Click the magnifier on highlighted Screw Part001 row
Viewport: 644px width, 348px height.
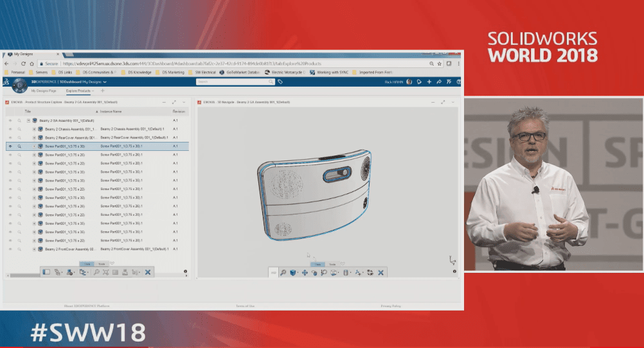coord(19,146)
